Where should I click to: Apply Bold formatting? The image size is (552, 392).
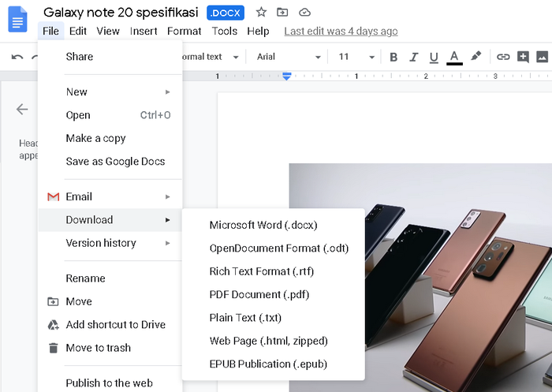(x=393, y=57)
